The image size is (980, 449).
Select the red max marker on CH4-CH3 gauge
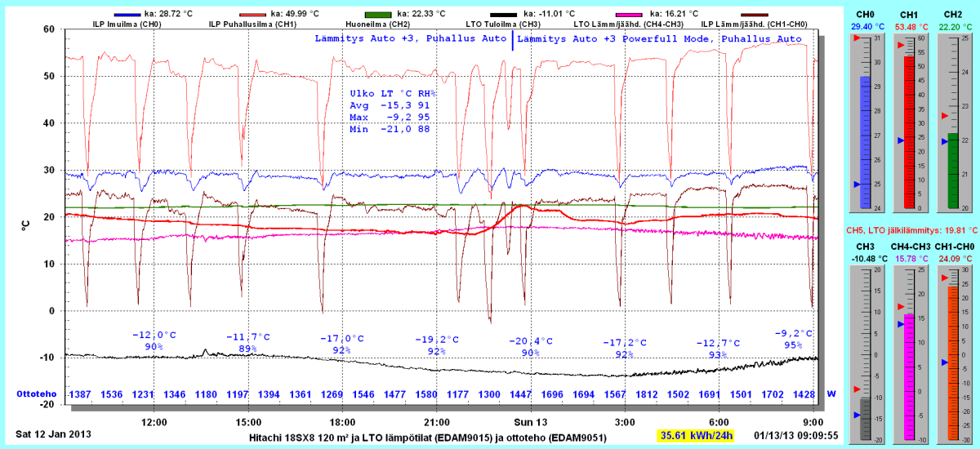click(x=901, y=307)
